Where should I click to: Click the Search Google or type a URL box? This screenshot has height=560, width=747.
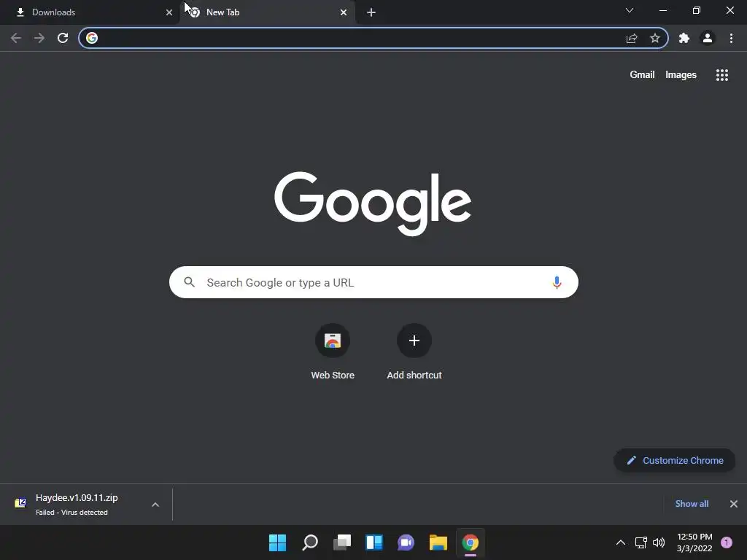click(x=373, y=282)
